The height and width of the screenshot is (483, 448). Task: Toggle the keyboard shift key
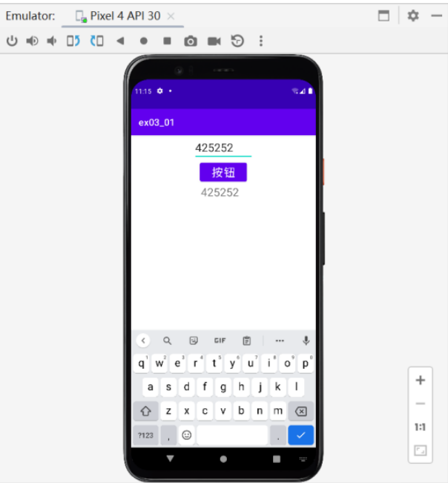click(145, 411)
